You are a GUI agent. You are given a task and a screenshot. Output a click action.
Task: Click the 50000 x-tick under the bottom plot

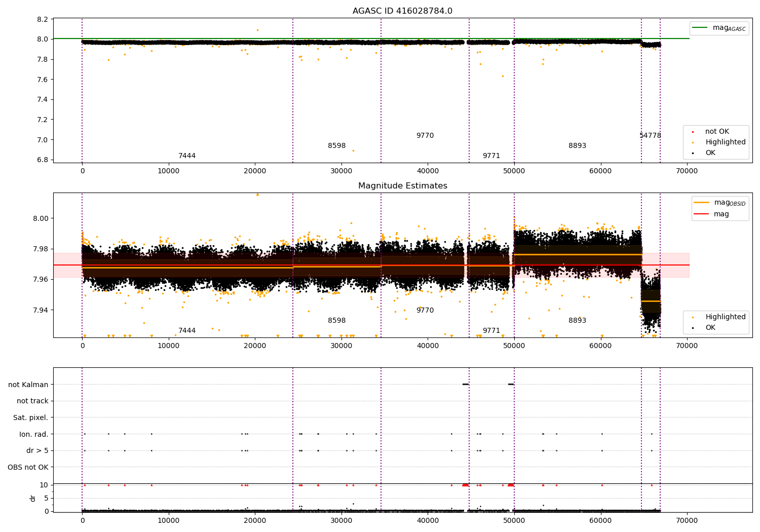click(x=514, y=521)
